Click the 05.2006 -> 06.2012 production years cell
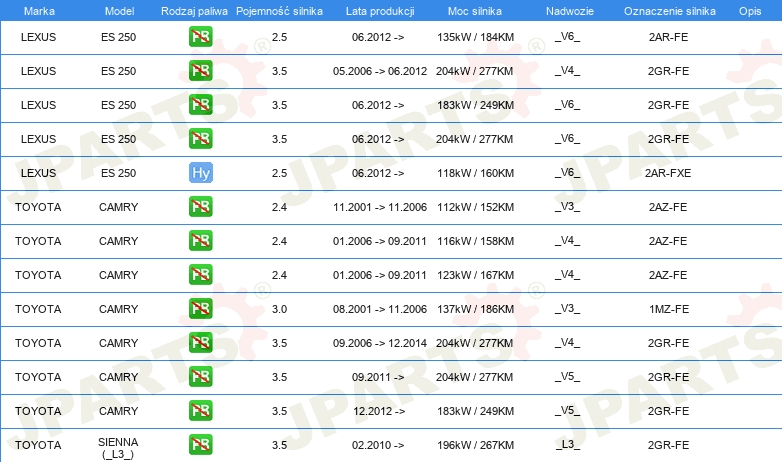This screenshot has width=782, height=462. point(380,71)
